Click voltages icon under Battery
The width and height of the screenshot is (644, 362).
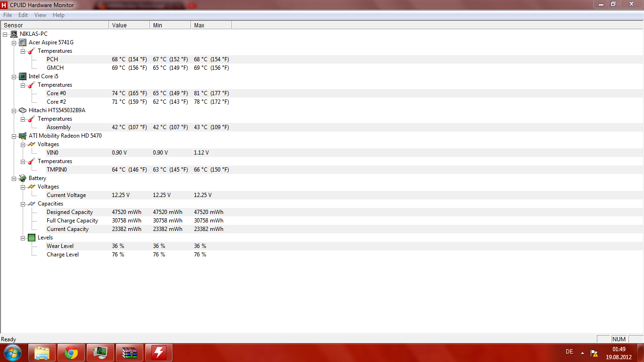[x=32, y=187]
